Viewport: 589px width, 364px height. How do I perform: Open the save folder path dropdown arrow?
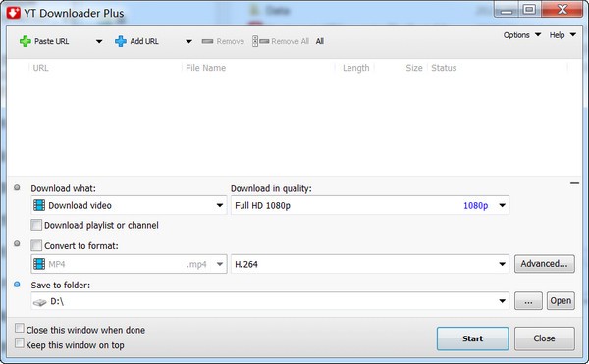[503, 301]
